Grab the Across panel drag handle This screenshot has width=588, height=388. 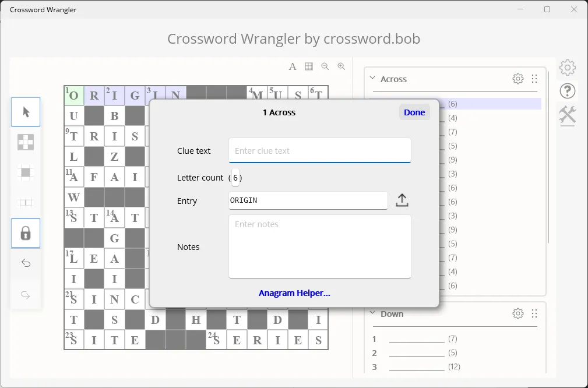pyautogui.click(x=534, y=79)
